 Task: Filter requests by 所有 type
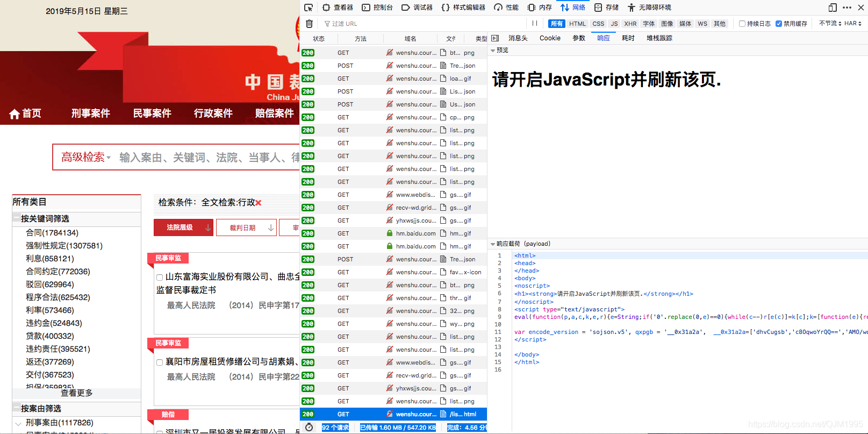click(557, 24)
